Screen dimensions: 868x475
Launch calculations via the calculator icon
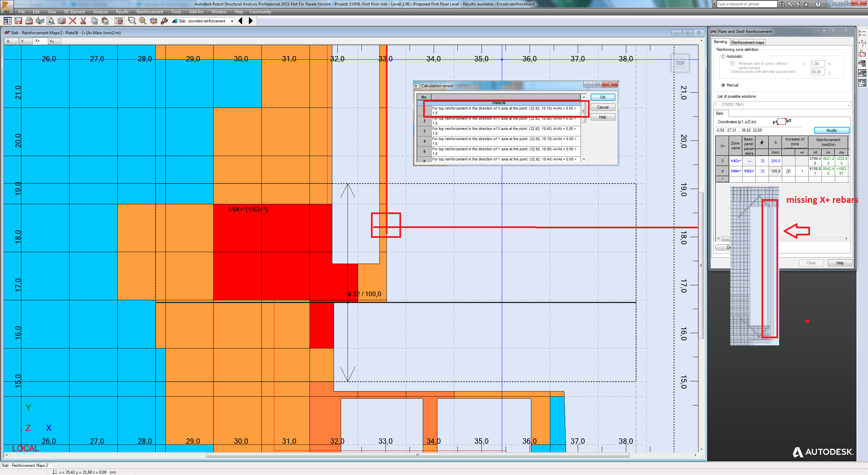click(x=119, y=21)
